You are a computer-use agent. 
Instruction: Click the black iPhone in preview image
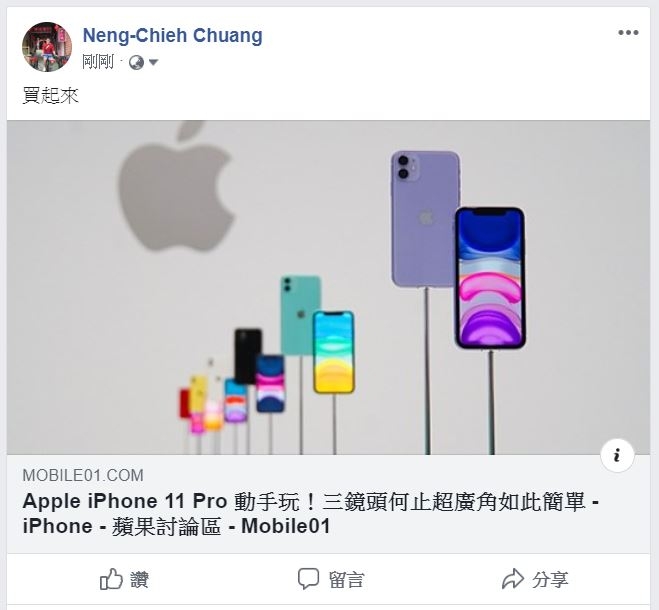click(248, 356)
